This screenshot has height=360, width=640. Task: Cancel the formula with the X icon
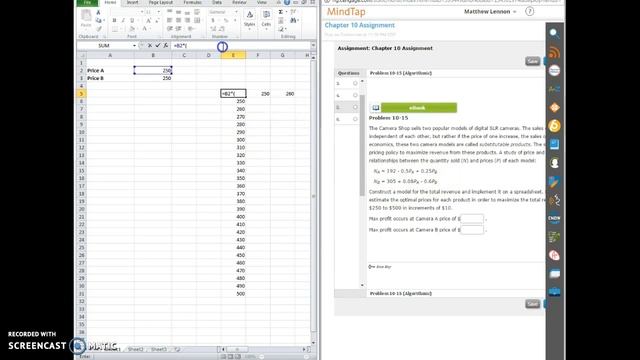(150, 46)
